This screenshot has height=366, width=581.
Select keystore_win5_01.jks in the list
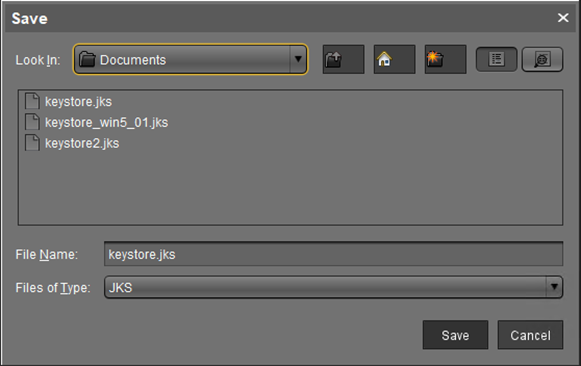tap(106, 122)
